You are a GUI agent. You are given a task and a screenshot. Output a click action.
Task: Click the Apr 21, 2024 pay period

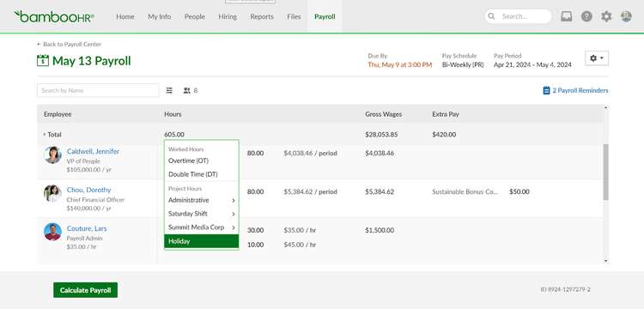pos(532,65)
